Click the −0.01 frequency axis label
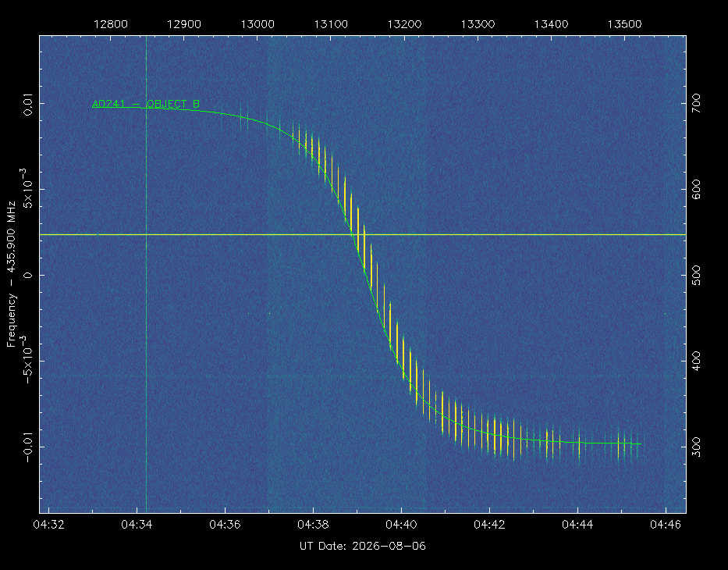The width and height of the screenshot is (728, 570). point(28,447)
